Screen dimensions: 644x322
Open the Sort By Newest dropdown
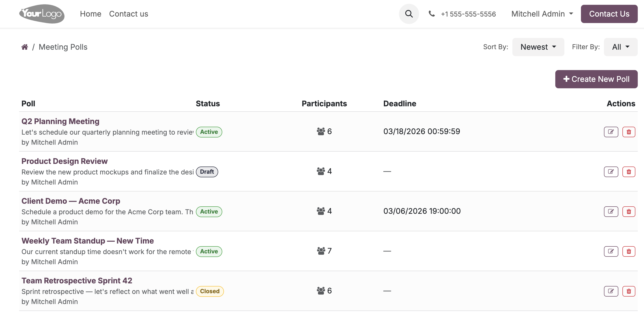538,47
